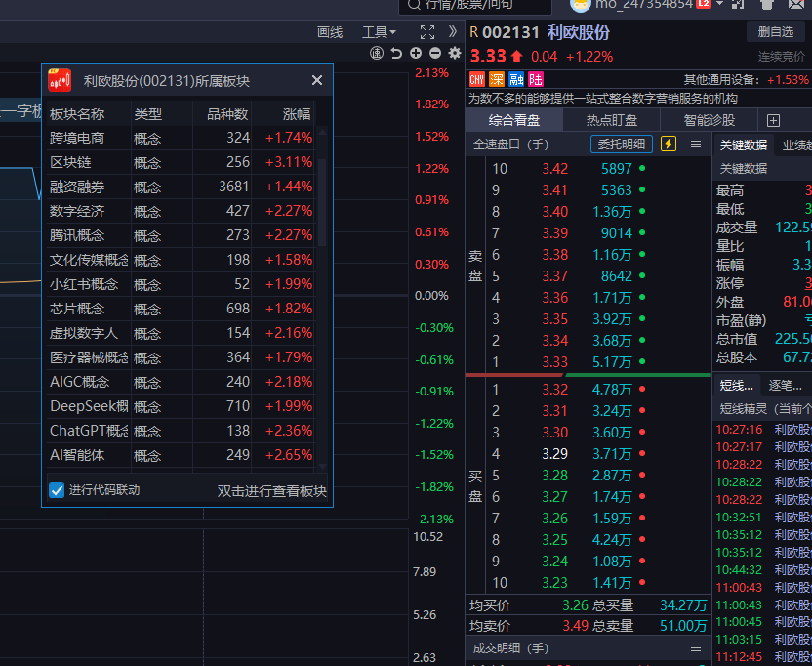Click buy level 4 price 3.29

point(554,454)
